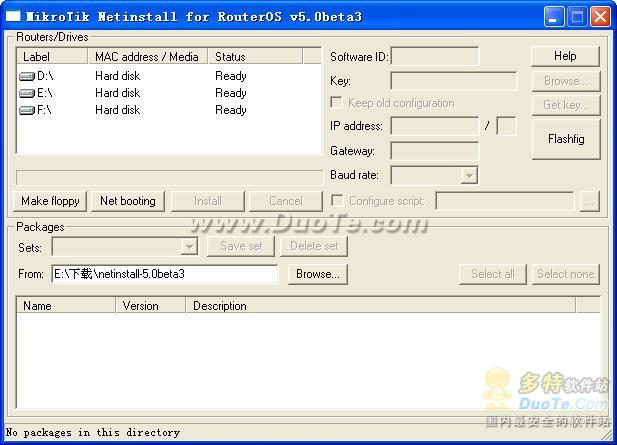Sort by MAC address / Media column

tap(148, 56)
